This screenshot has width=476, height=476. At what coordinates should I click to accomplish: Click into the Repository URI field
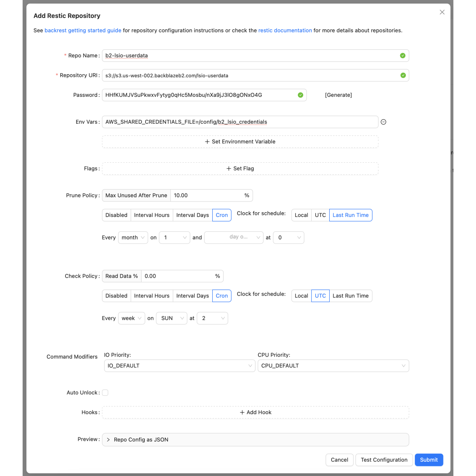click(x=250, y=75)
